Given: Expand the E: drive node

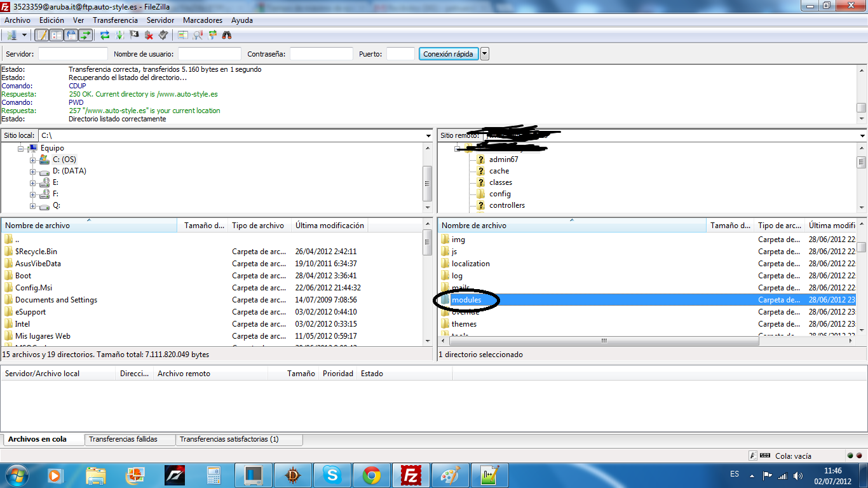Looking at the screenshot, I should tap(32, 183).
